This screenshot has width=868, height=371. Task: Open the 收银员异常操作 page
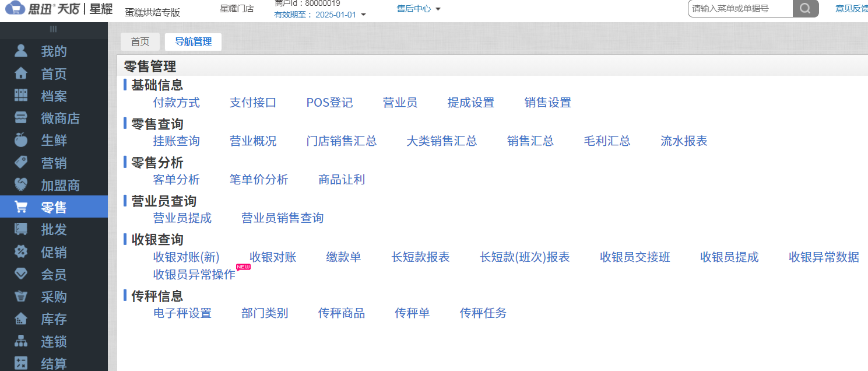click(194, 274)
